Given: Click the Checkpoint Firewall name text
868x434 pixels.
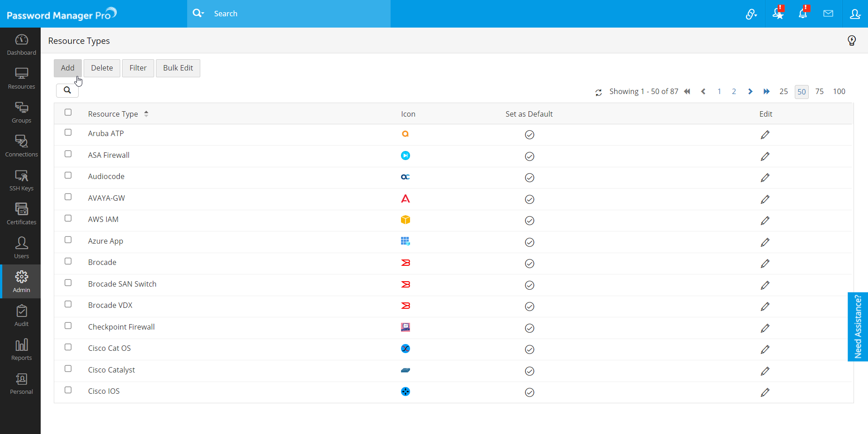Looking at the screenshot, I should coord(121,327).
